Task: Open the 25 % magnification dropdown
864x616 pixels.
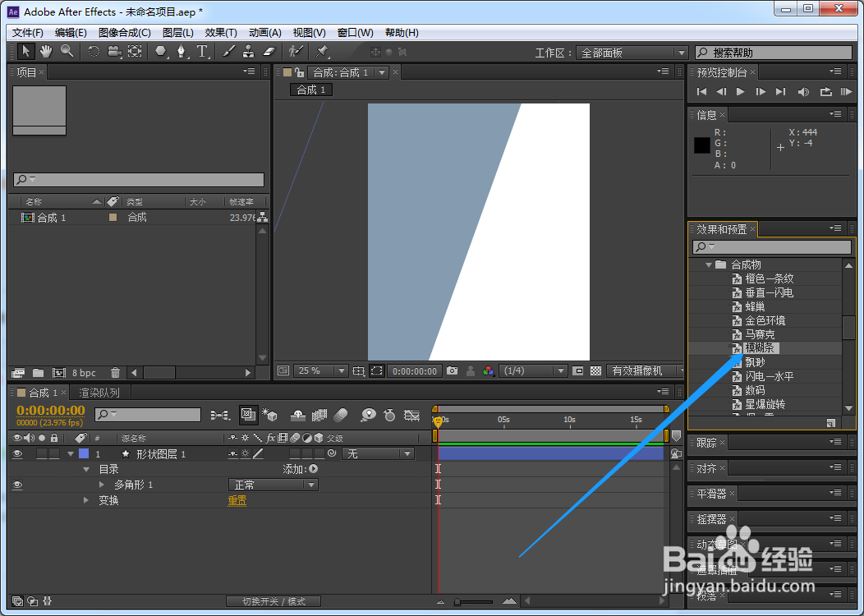Action: (x=320, y=370)
